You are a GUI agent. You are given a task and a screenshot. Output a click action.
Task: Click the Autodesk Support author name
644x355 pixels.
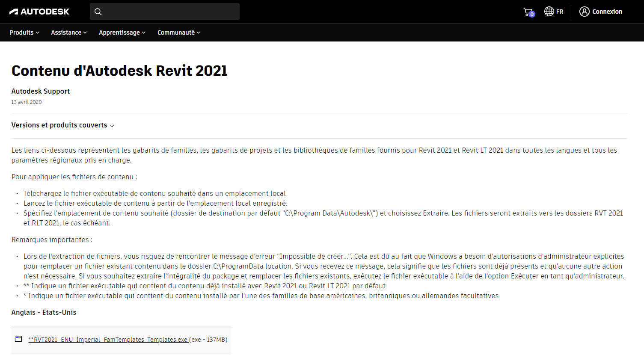[x=41, y=91]
